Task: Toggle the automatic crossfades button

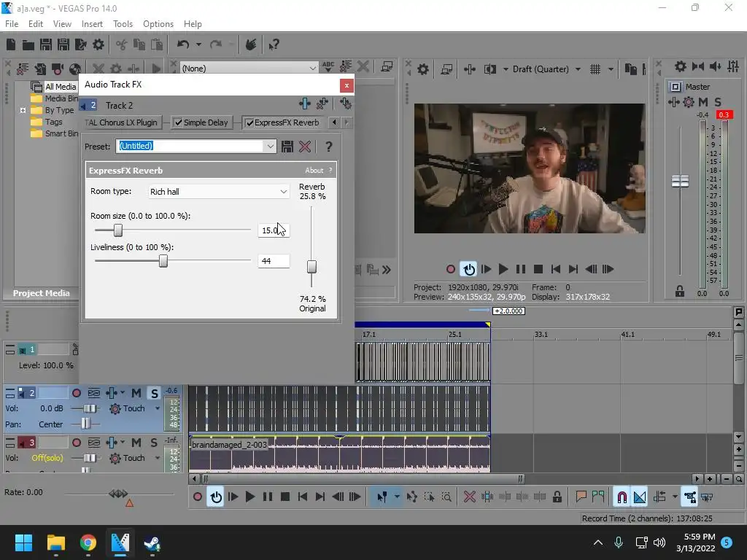Action: (x=640, y=497)
